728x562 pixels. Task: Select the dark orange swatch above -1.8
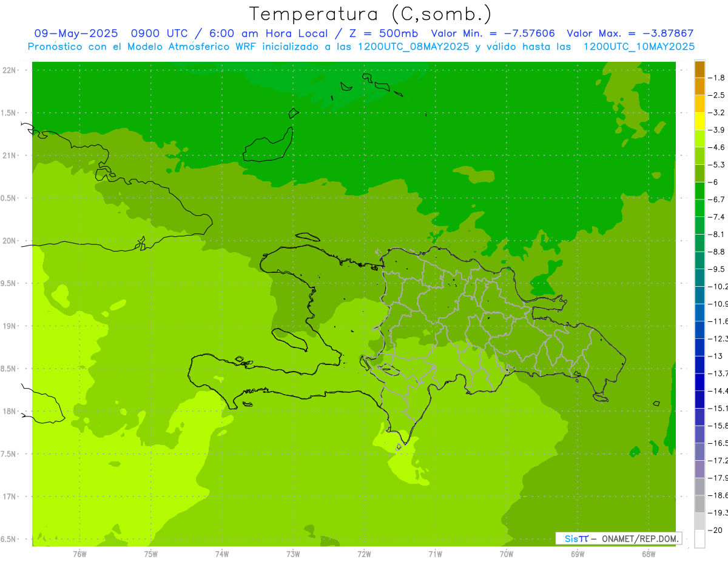pyautogui.click(x=699, y=69)
